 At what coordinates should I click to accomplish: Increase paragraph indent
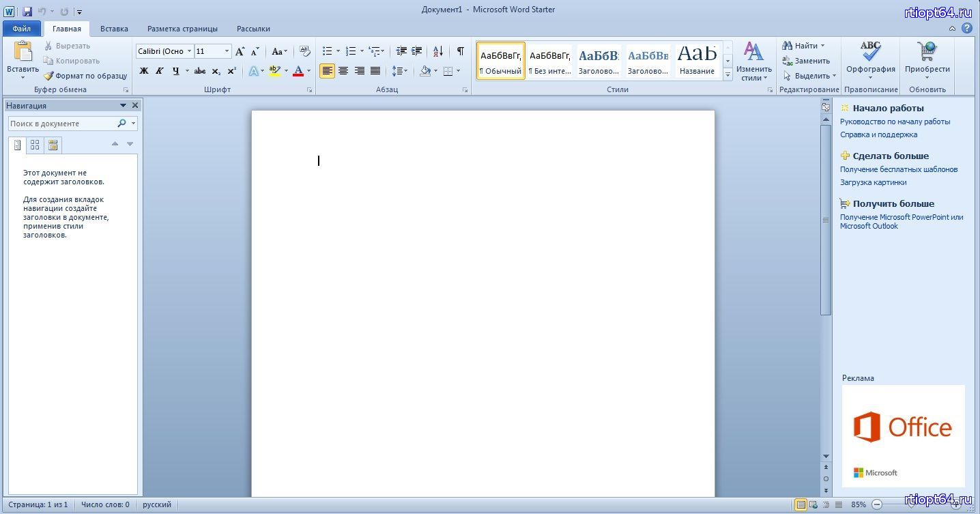click(x=417, y=51)
